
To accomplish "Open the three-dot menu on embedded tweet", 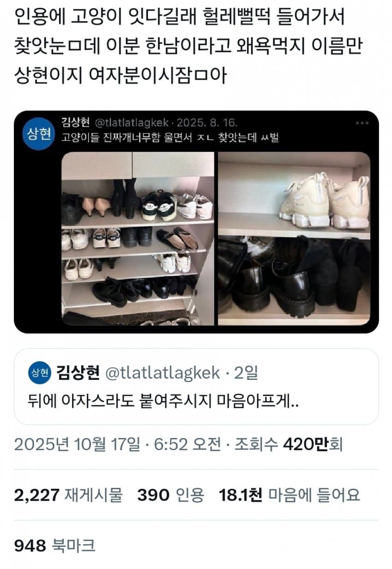I will tap(362, 124).
